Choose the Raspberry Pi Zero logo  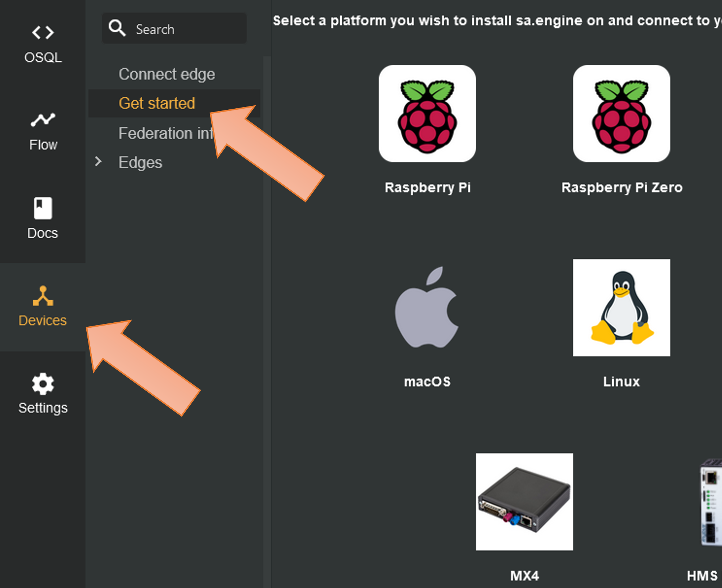click(622, 113)
